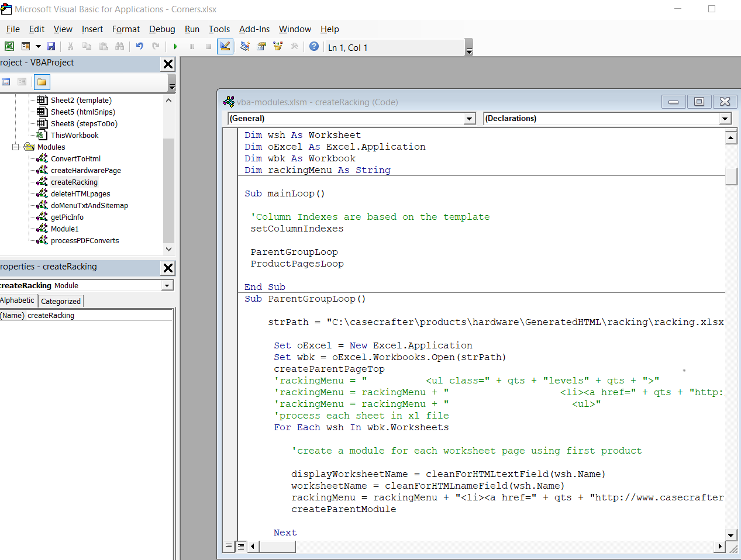This screenshot has width=741, height=560.
Task: Click the blue Help question mark icon
Action: click(314, 47)
